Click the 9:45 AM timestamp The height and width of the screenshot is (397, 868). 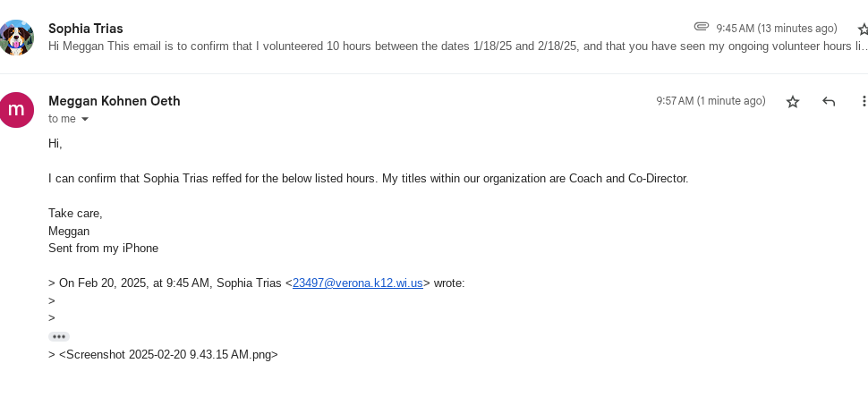(x=777, y=29)
